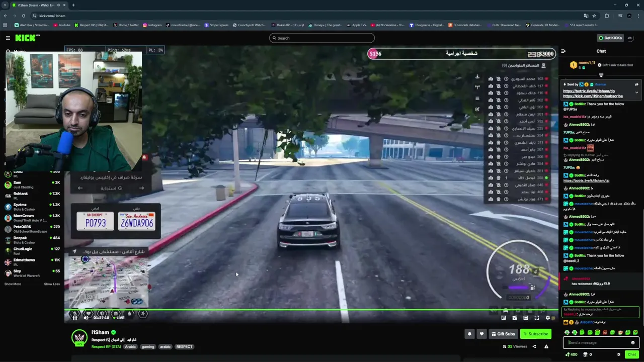Collapse recommended list with Show Less
644x362 pixels.
coord(52,284)
